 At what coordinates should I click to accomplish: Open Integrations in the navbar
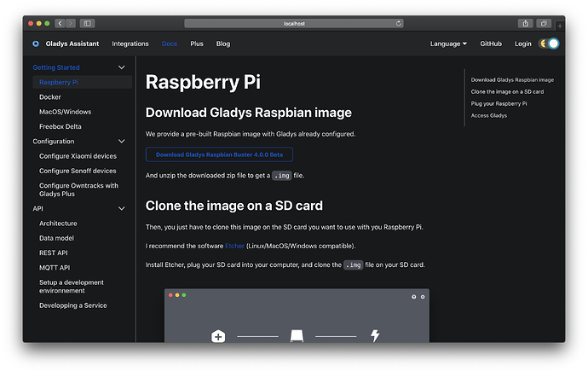130,44
